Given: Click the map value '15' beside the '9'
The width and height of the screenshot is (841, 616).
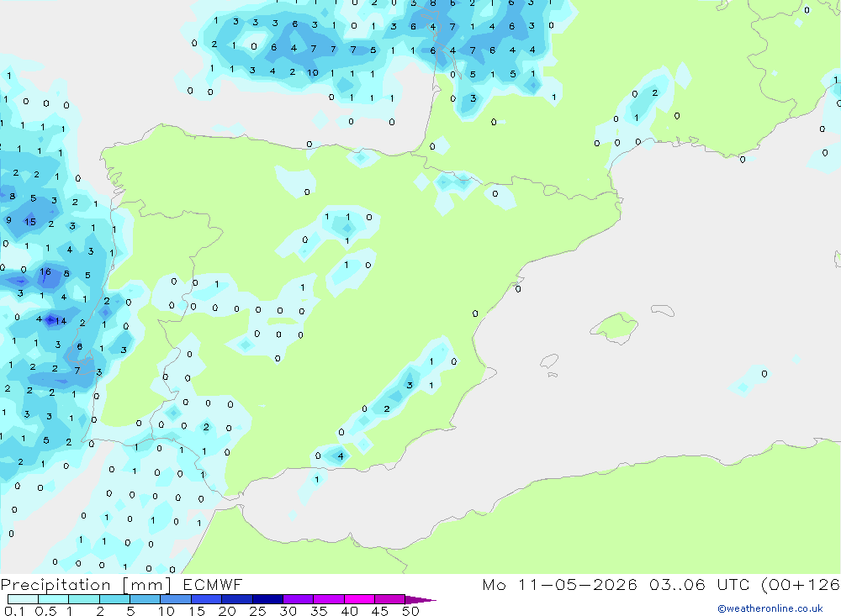Looking at the screenshot, I should [x=30, y=221].
